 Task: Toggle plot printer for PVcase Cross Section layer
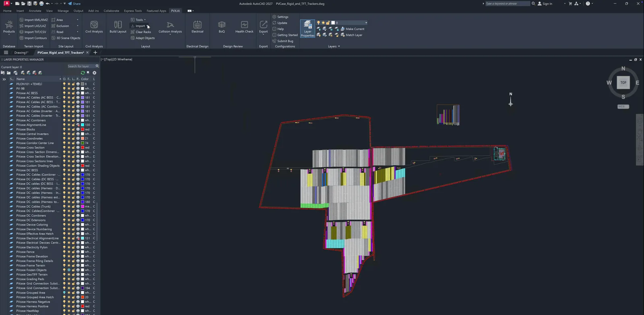pos(78,147)
